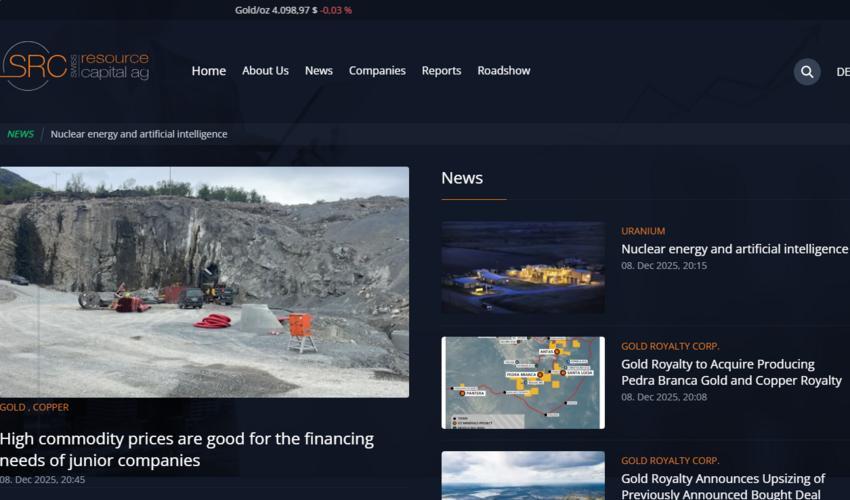
Task: Click the 08. Dec 2025, 20:45 date
Action: 42,480
